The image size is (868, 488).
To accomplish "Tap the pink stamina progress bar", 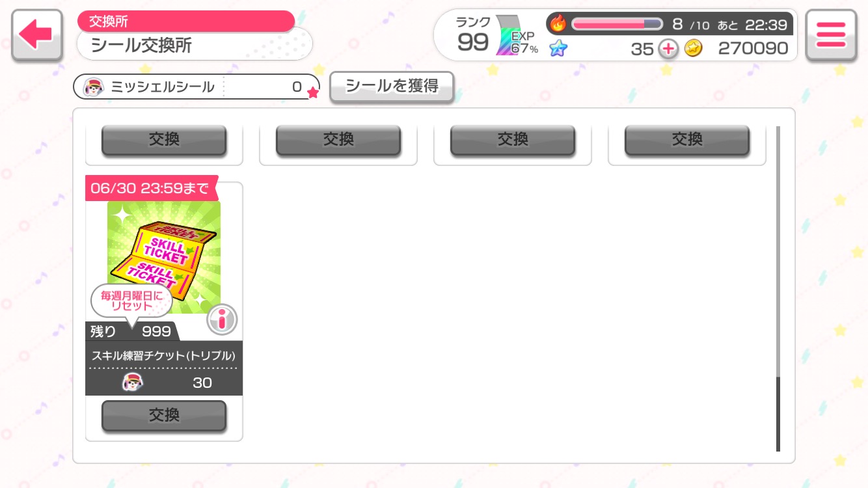I will coord(617,24).
